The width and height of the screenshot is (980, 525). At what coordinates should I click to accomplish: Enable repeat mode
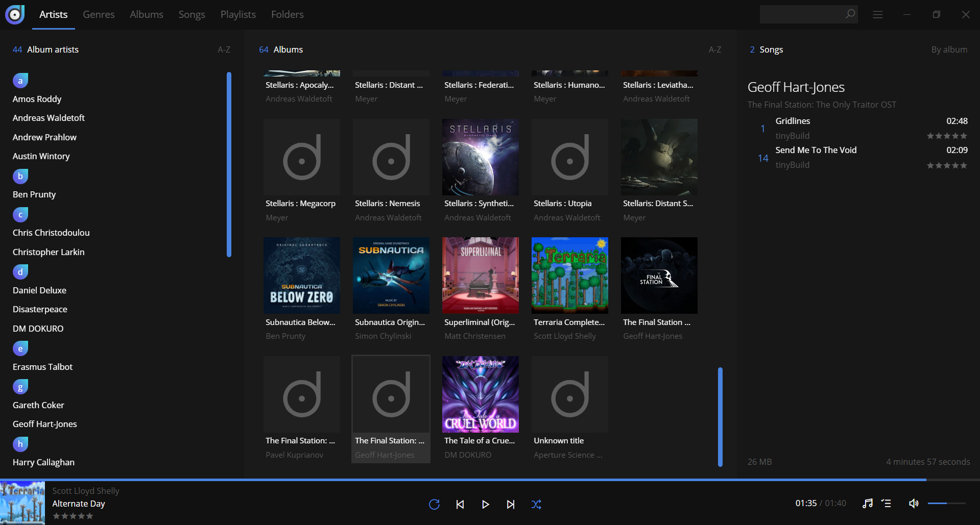point(434,504)
